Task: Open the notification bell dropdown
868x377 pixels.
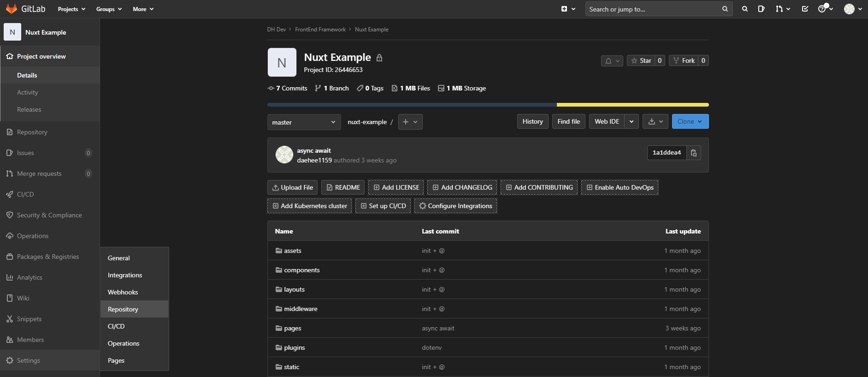Action: click(612, 61)
